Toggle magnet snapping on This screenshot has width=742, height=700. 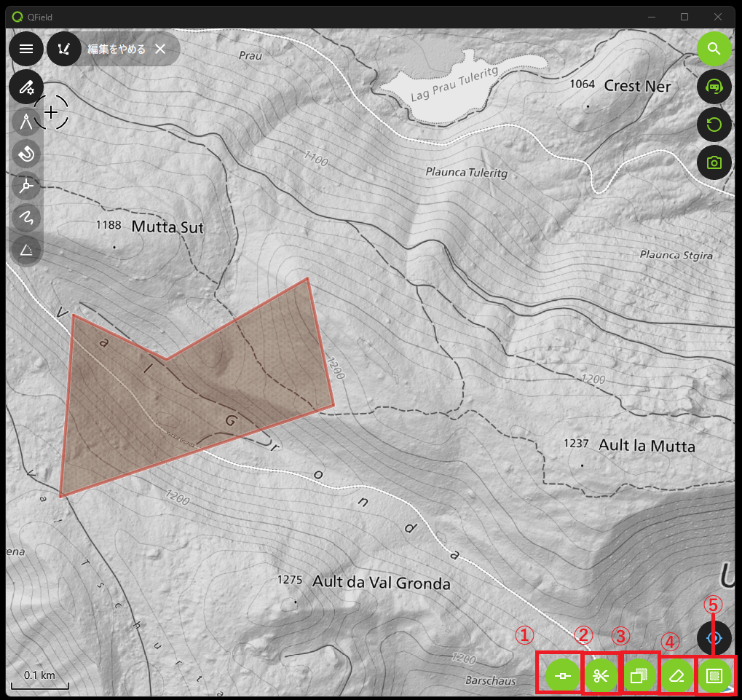pos(26,154)
